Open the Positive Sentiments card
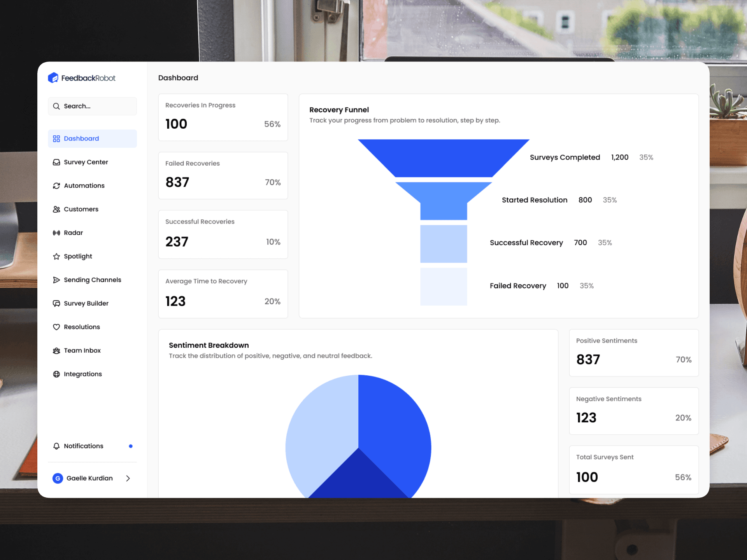The width and height of the screenshot is (747, 560). (x=633, y=353)
